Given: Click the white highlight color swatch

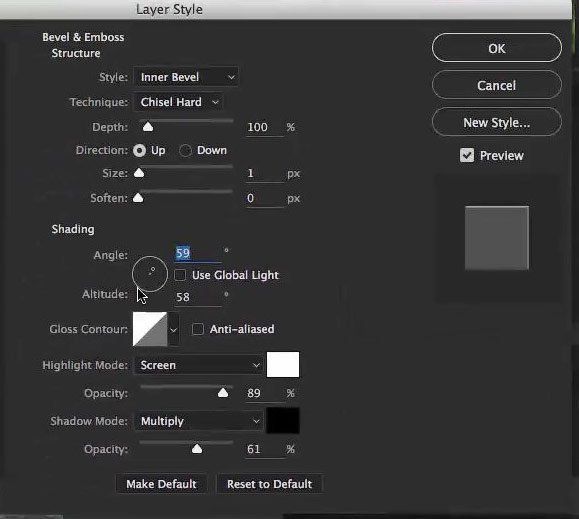Looking at the screenshot, I should tap(283, 365).
